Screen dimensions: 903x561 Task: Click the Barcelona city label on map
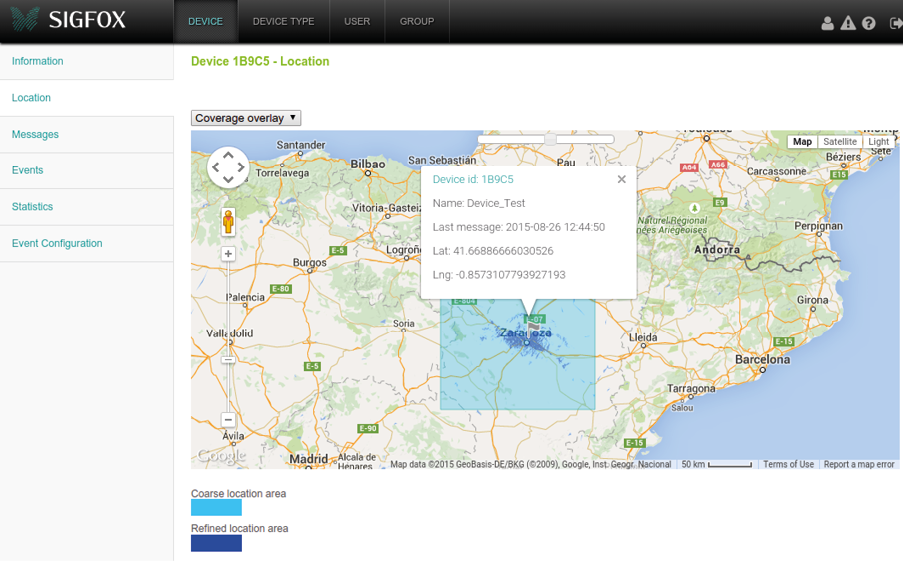click(x=762, y=359)
